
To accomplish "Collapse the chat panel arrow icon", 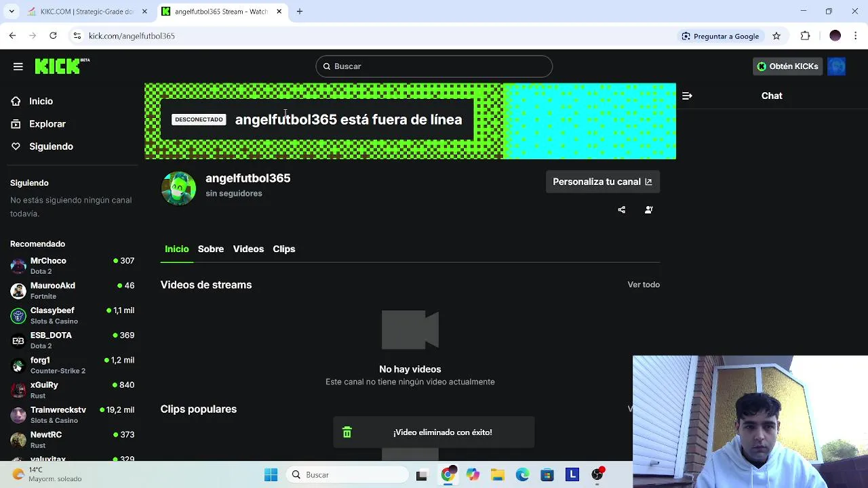I will (687, 96).
